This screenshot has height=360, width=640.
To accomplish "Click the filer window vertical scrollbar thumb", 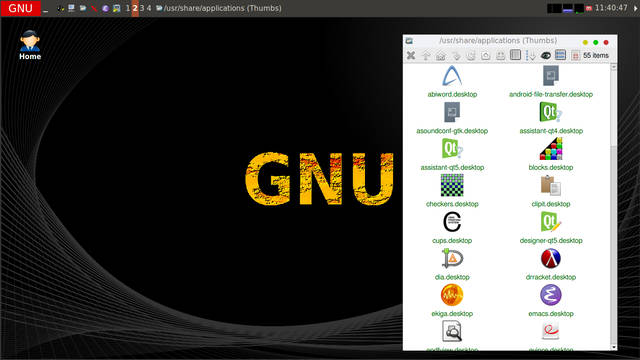I will [613, 107].
